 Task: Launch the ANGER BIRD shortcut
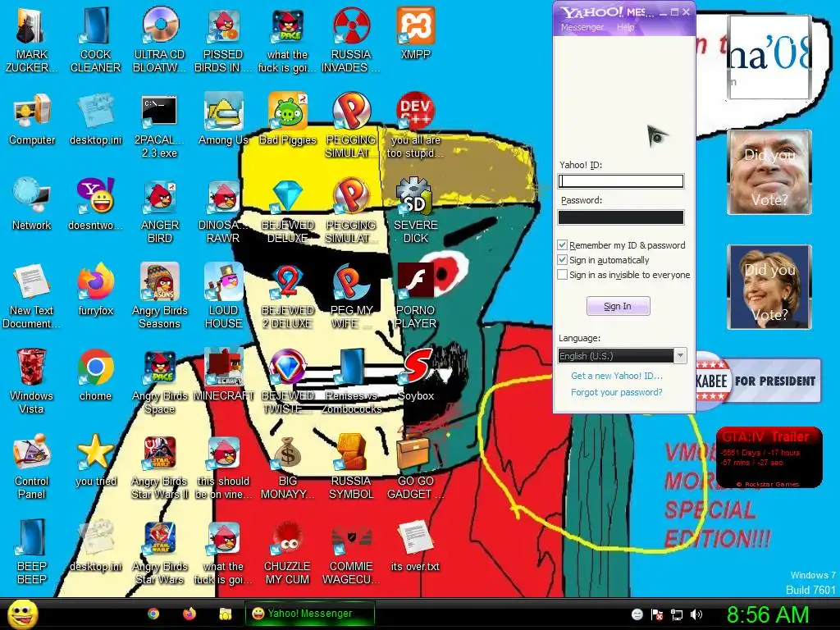(x=160, y=197)
